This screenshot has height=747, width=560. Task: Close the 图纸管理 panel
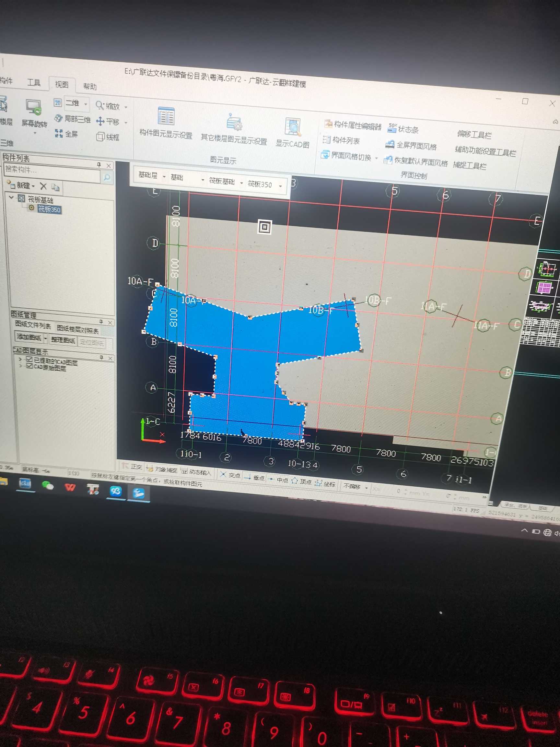(110, 323)
